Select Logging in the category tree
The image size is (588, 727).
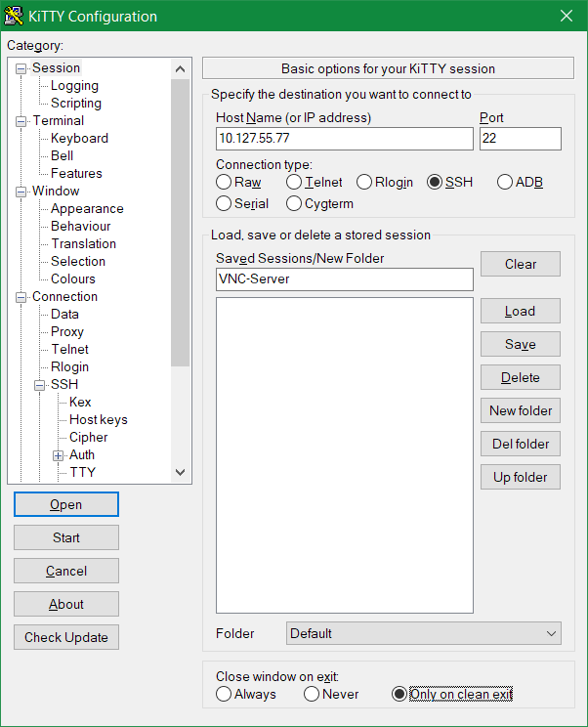74,86
